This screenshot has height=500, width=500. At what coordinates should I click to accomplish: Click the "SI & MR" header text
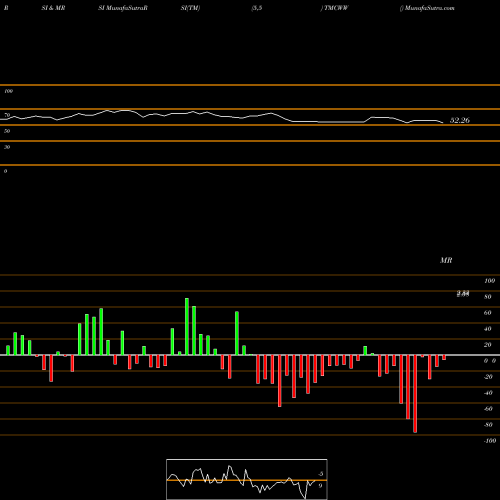click(x=53, y=8)
